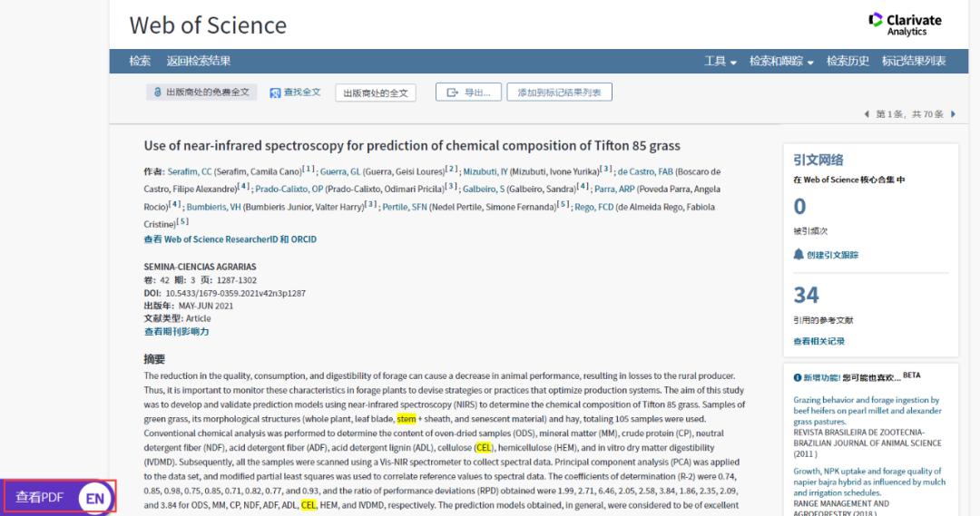Open author link Pertile, SFN
The image size is (980, 516).
tap(405, 207)
